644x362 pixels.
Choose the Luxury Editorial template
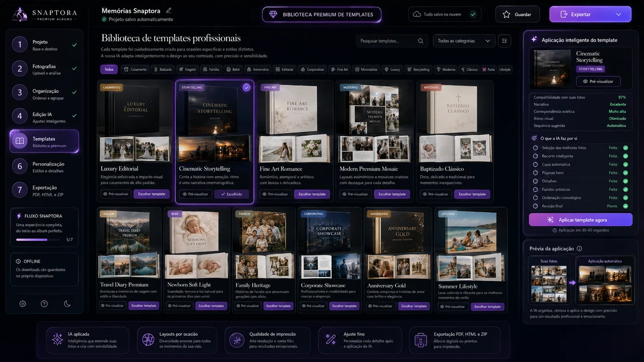[152, 194]
